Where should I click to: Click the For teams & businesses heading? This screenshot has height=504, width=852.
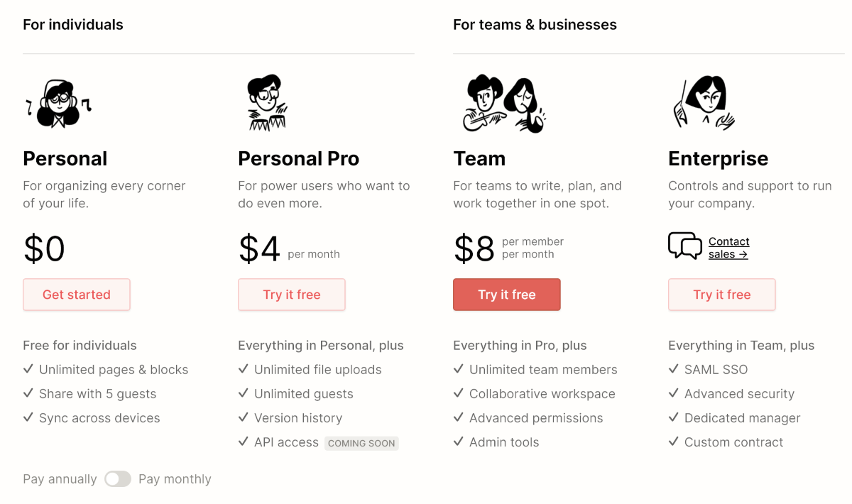535,25
